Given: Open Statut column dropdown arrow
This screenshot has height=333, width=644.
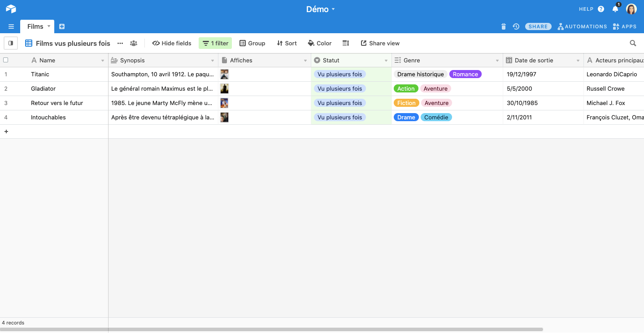Looking at the screenshot, I should (386, 61).
